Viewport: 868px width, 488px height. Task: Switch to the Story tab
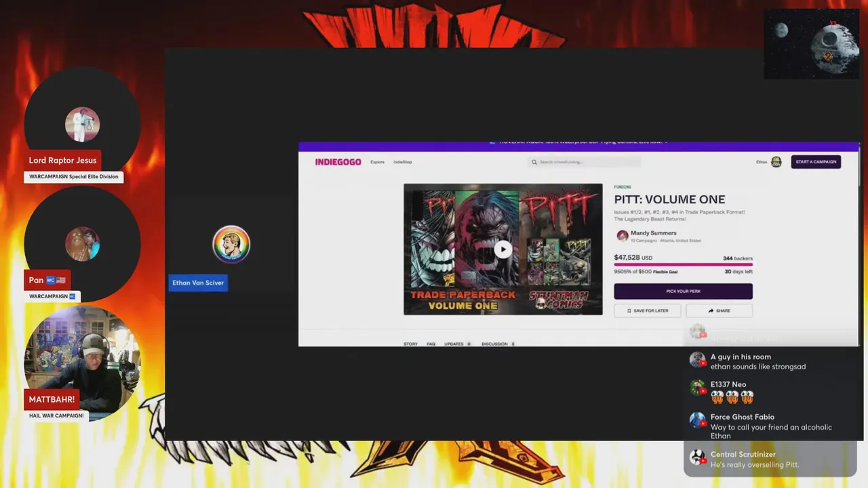410,344
